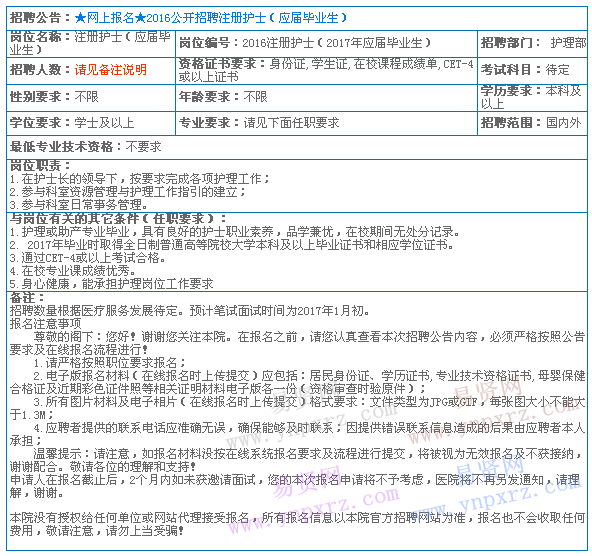The height and width of the screenshot is (556, 592).
Task: Click the 岗位职责 section heading
Action: coord(40,165)
